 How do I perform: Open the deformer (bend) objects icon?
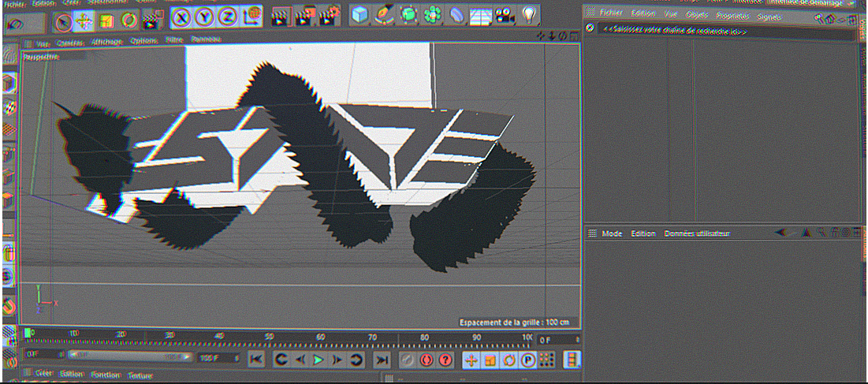coord(456,15)
